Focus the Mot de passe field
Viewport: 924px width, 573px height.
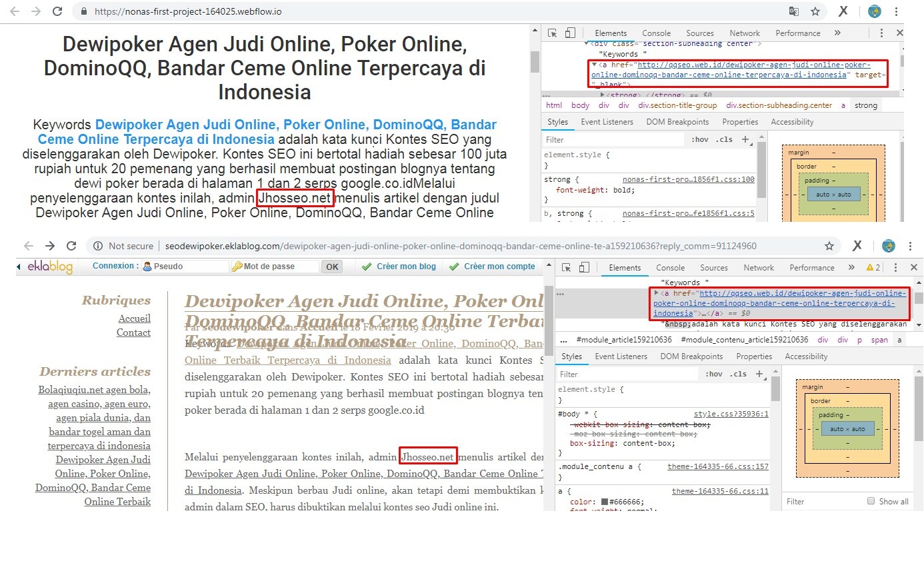point(275,267)
